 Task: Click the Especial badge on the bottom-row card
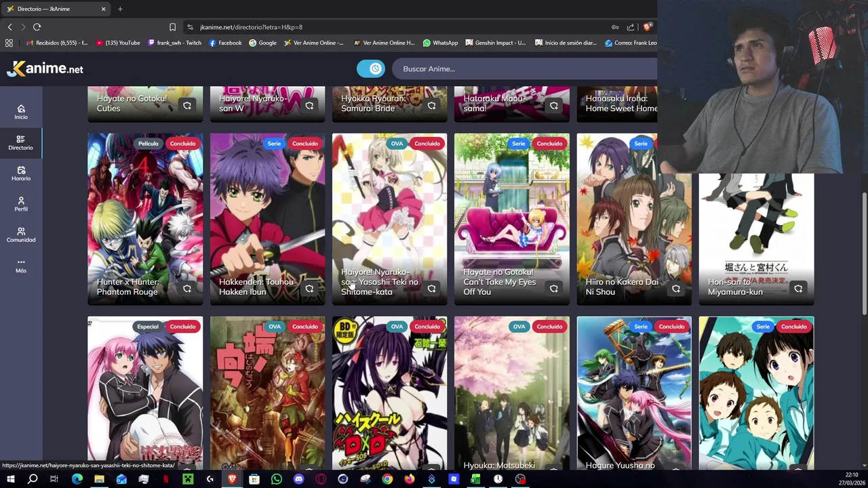(148, 327)
